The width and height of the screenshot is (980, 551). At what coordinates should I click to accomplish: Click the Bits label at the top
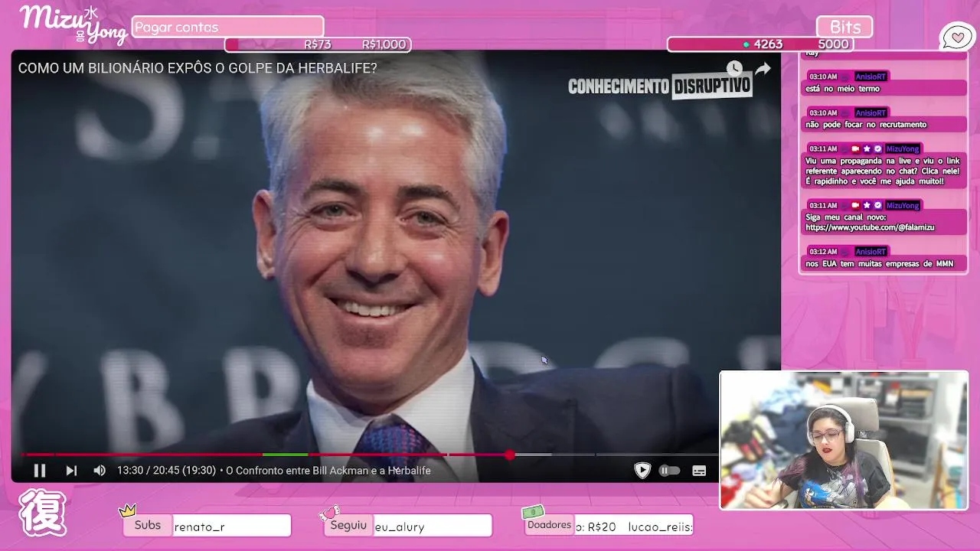click(845, 27)
